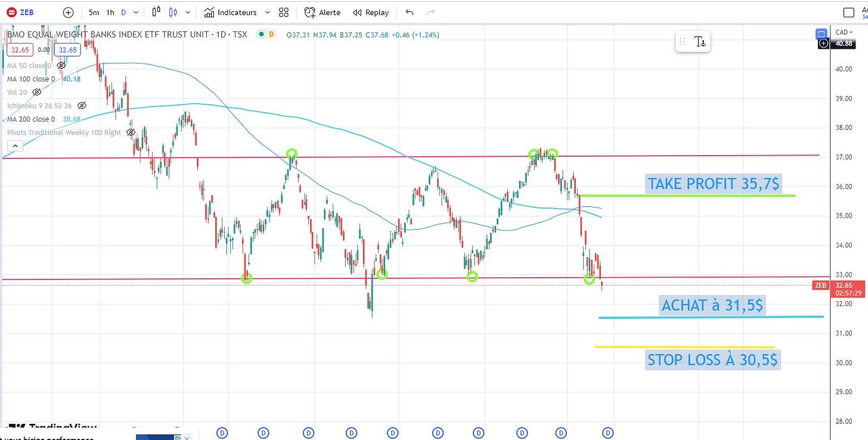Select the anchored text tool icon
The image size is (868, 440).
tap(700, 41)
